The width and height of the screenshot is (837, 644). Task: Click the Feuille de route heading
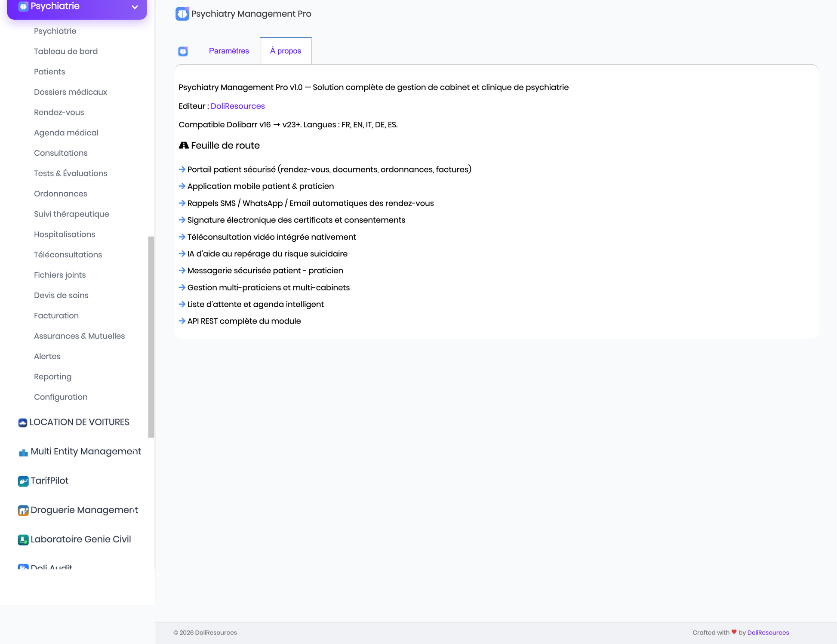tap(225, 145)
